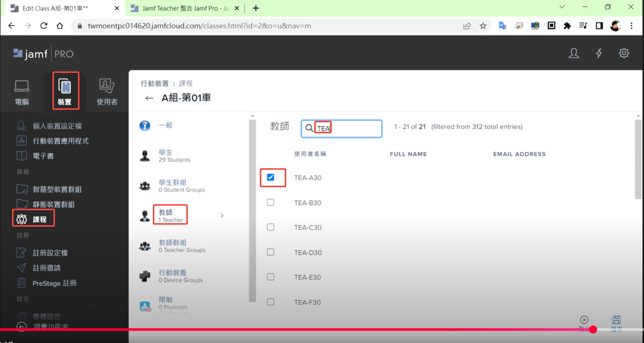The width and height of the screenshot is (644, 343).
Task: Sort by 使用者名稱 column header
Action: coord(310,154)
